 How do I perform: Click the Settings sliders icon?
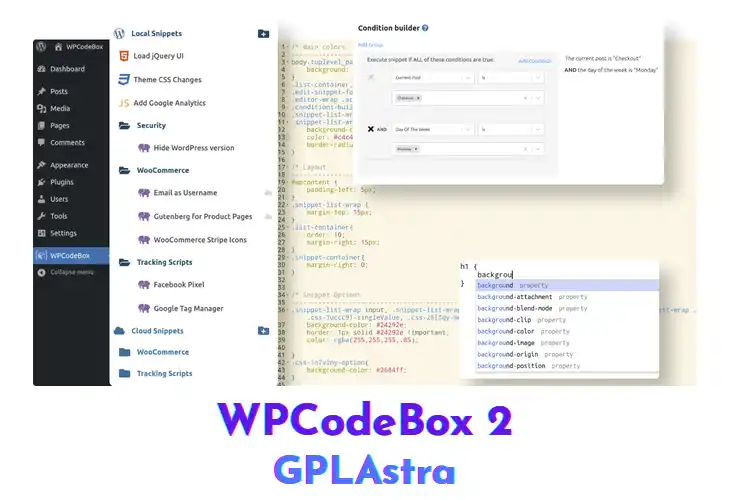pyautogui.click(x=41, y=233)
